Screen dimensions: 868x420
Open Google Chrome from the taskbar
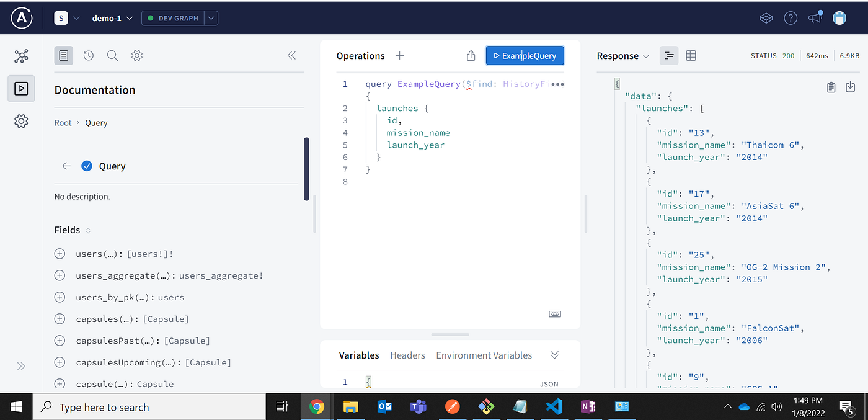click(x=317, y=407)
